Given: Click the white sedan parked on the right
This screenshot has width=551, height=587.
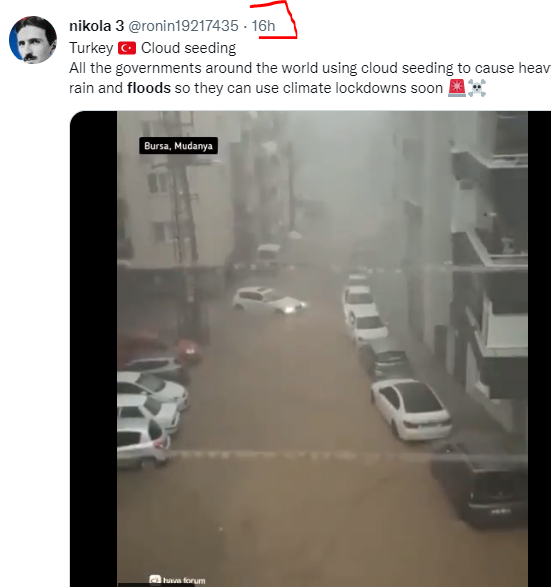Looking at the screenshot, I should (x=411, y=409).
